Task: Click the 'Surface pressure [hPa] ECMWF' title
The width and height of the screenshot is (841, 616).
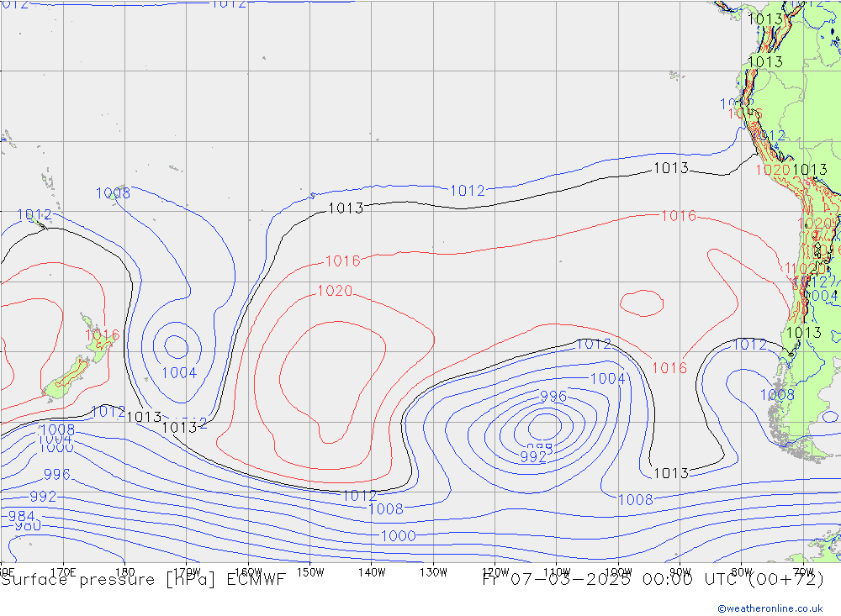Action: pyautogui.click(x=143, y=580)
